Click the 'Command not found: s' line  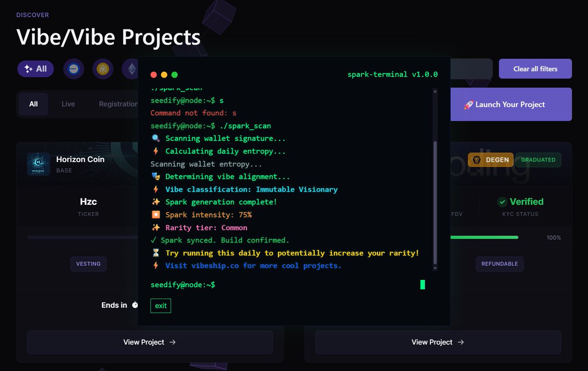pos(194,113)
